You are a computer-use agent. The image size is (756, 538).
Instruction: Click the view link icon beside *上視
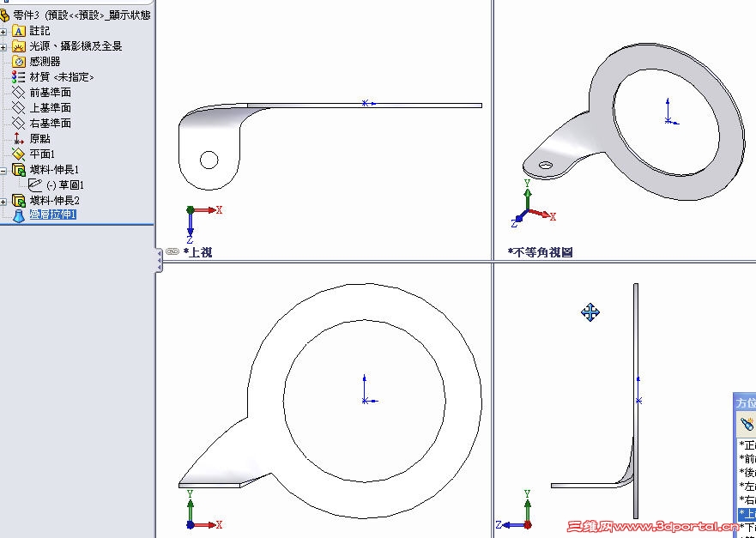[172, 251]
